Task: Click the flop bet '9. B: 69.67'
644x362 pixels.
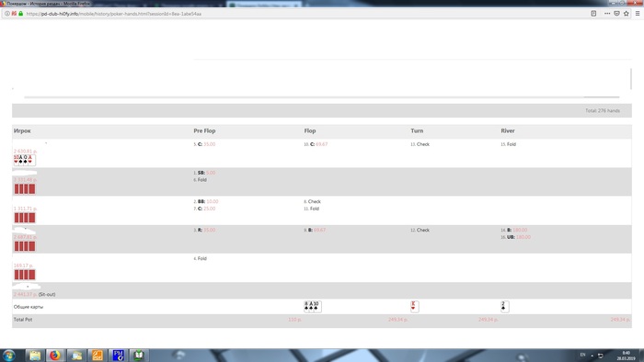Action: click(315, 230)
